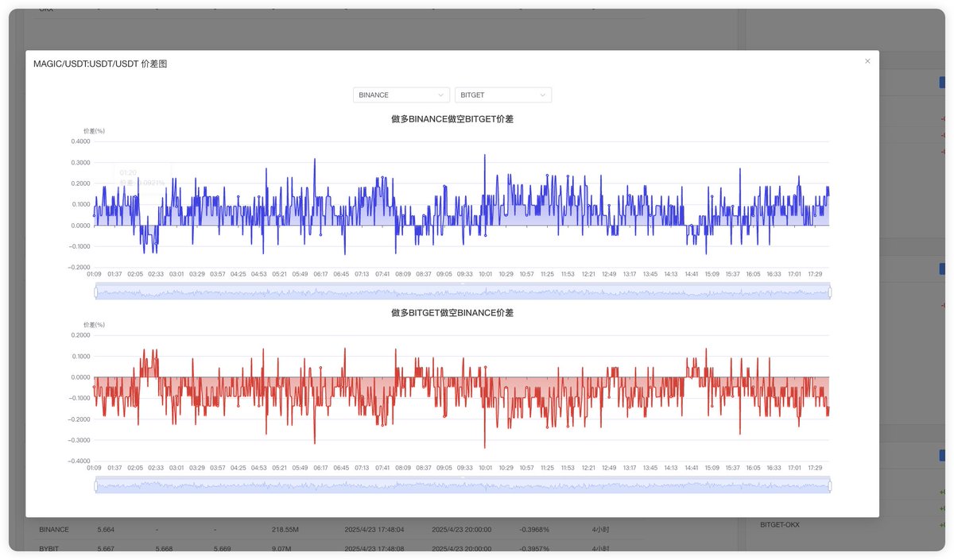954x560 pixels.
Task: Open the BITGET exchange dropdown
Action: coord(502,95)
